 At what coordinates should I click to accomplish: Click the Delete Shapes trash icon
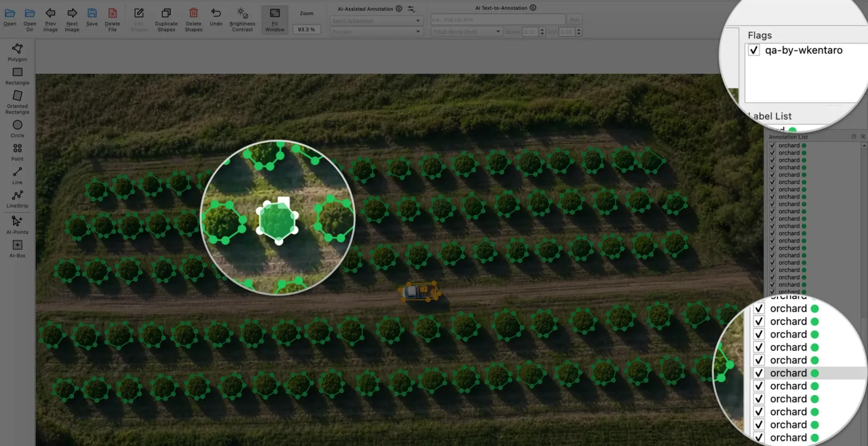[x=193, y=13]
